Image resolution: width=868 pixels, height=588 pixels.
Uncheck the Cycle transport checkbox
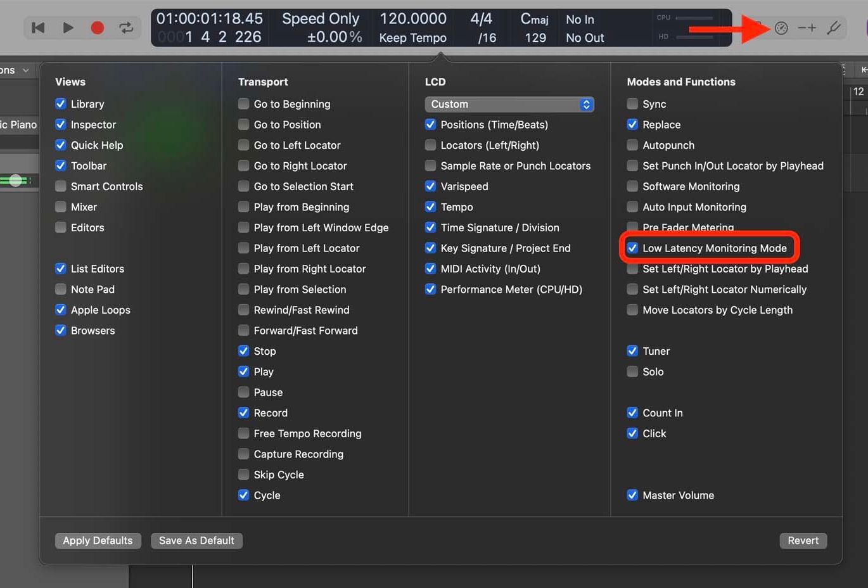[243, 495]
